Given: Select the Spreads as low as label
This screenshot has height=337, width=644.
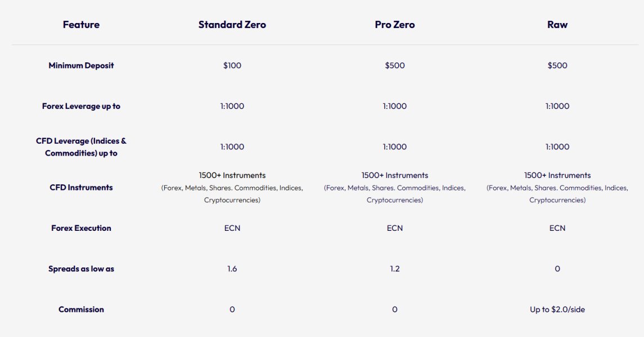Looking at the screenshot, I should tap(81, 269).
